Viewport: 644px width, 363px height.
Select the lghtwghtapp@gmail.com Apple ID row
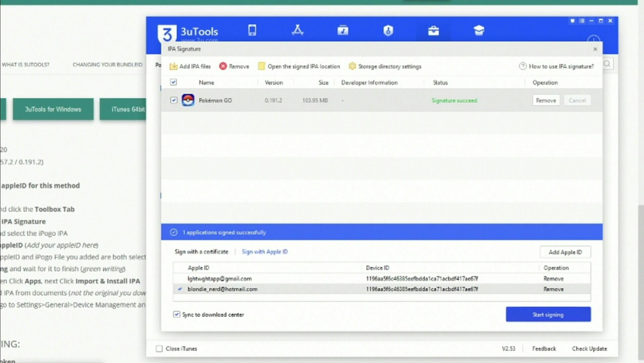pos(382,279)
